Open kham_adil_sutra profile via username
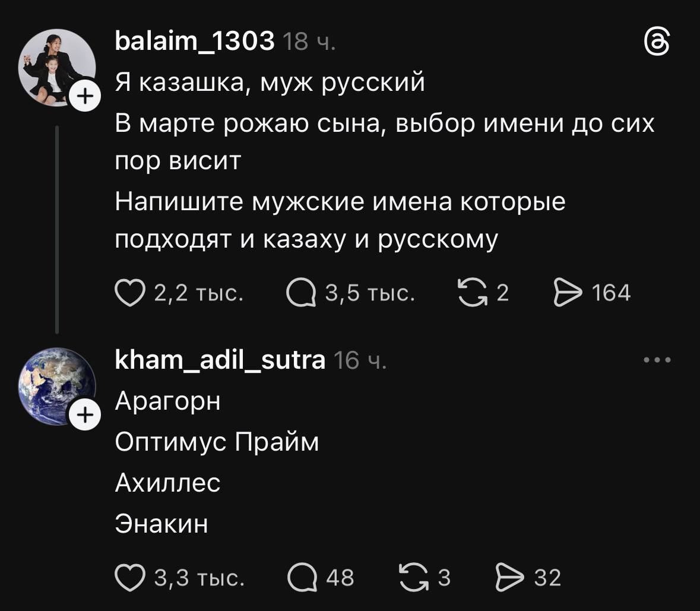This screenshot has height=611, width=700. 220,360
